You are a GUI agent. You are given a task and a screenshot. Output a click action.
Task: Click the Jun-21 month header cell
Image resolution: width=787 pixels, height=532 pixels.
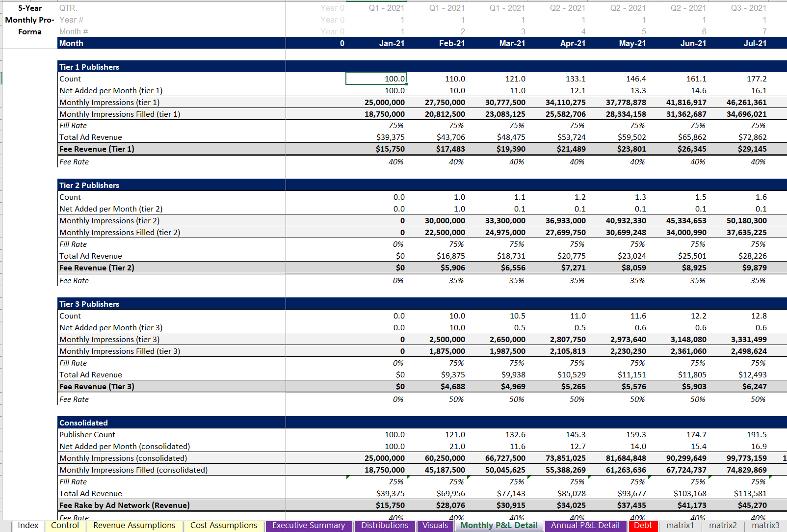pyautogui.click(x=678, y=43)
